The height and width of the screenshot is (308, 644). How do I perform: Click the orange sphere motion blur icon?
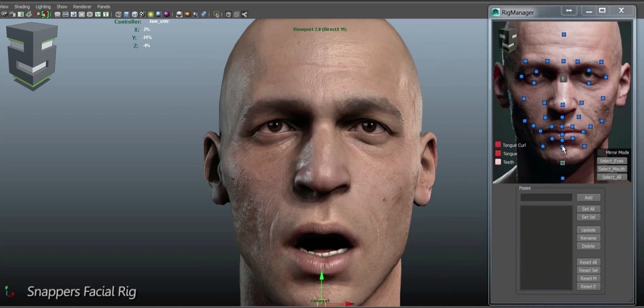187,14
